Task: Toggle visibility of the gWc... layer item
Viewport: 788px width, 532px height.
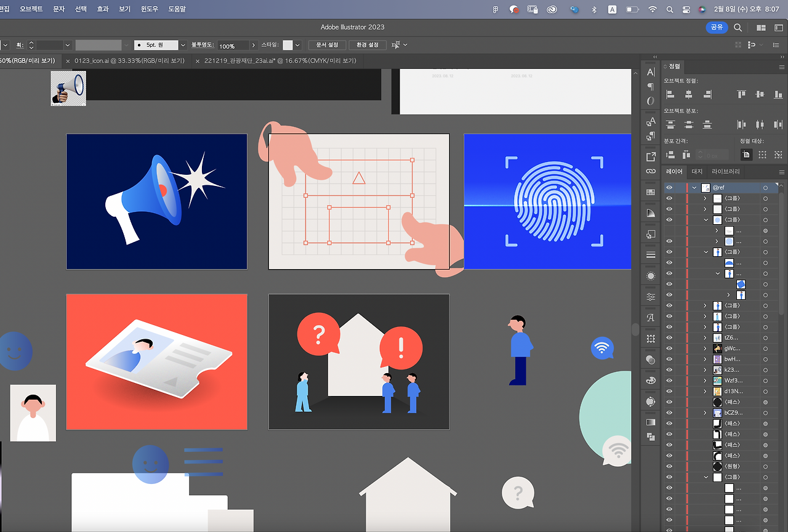Action: [x=669, y=349]
